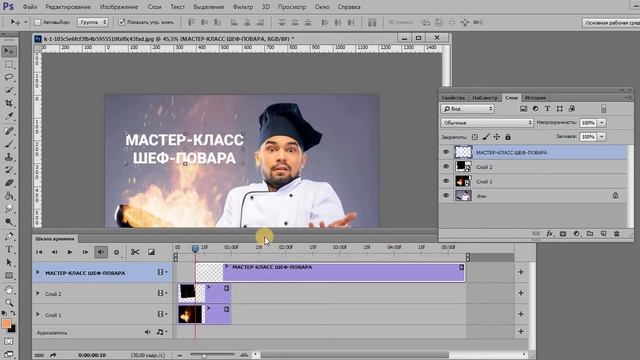Create new adjustment layer icon
Viewport: 640px width, 360px height.
click(x=576, y=233)
